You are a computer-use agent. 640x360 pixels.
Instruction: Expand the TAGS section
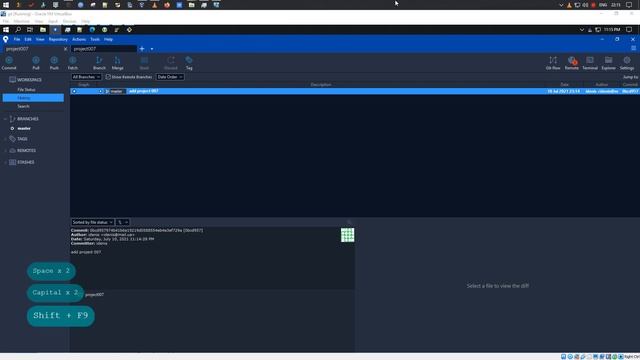click(5, 139)
